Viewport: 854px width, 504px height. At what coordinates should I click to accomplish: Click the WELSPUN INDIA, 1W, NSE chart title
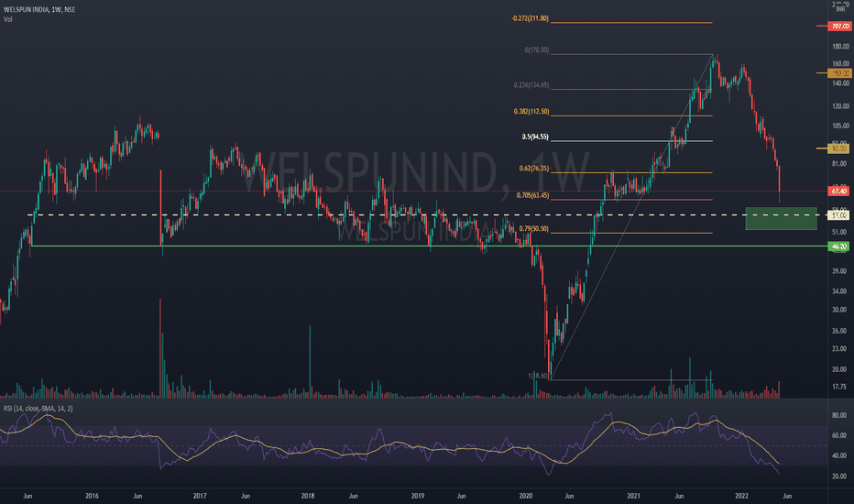pos(39,10)
